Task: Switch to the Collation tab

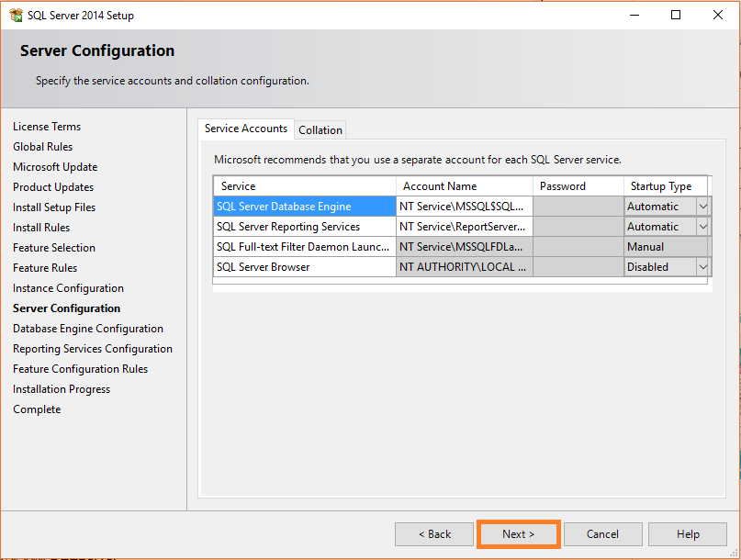Action: 320,130
